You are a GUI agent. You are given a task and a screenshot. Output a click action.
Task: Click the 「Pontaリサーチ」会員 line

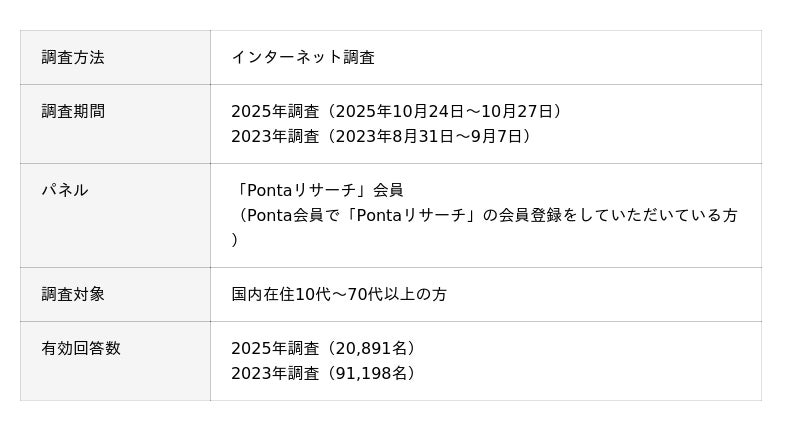tap(317, 190)
